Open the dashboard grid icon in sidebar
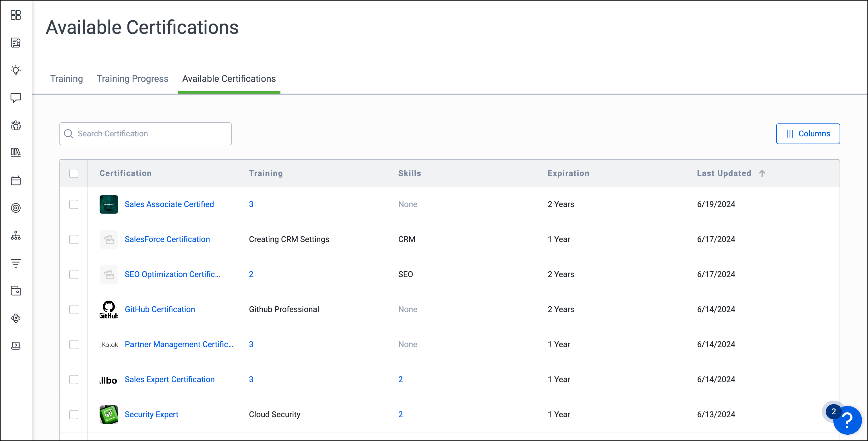The image size is (868, 441). coord(15,15)
